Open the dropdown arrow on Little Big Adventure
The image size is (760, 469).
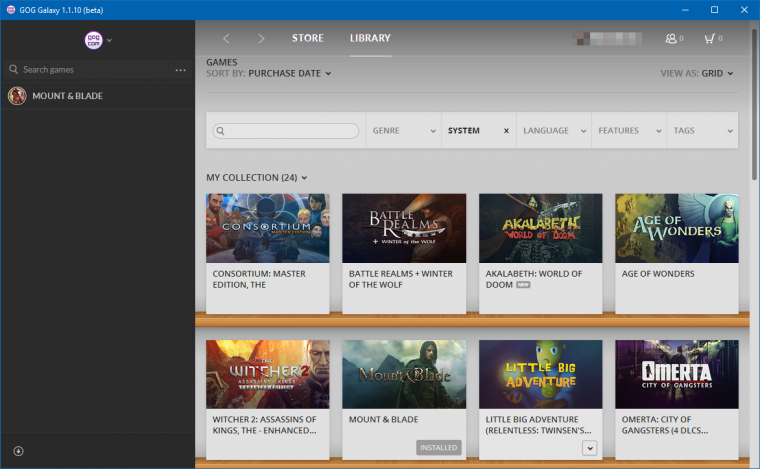(590, 448)
